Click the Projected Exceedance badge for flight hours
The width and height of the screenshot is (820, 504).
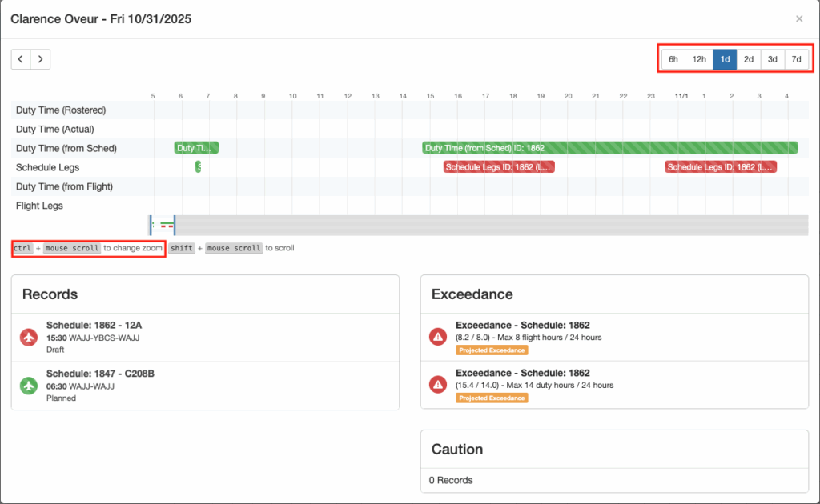tap(492, 350)
